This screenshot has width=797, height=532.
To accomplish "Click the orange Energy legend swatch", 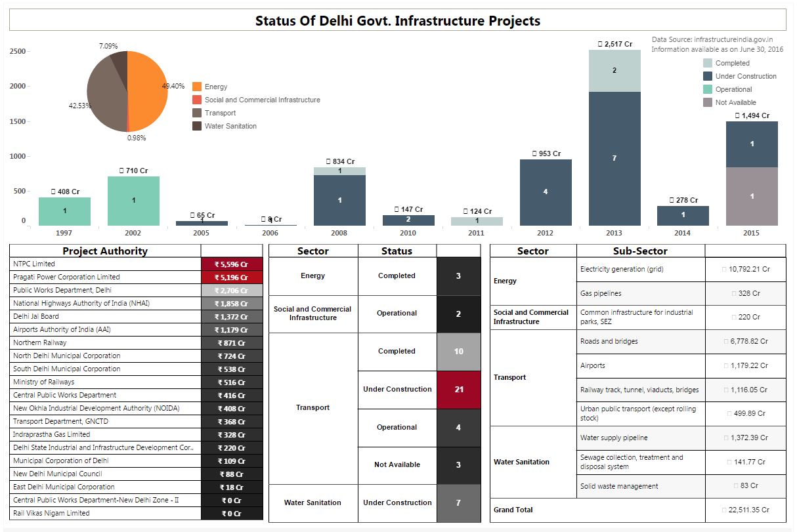I will [x=197, y=87].
